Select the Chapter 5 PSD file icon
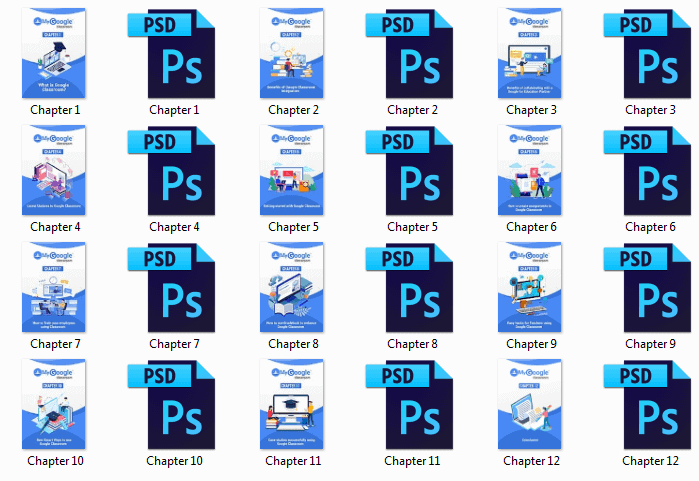 (x=410, y=171)
